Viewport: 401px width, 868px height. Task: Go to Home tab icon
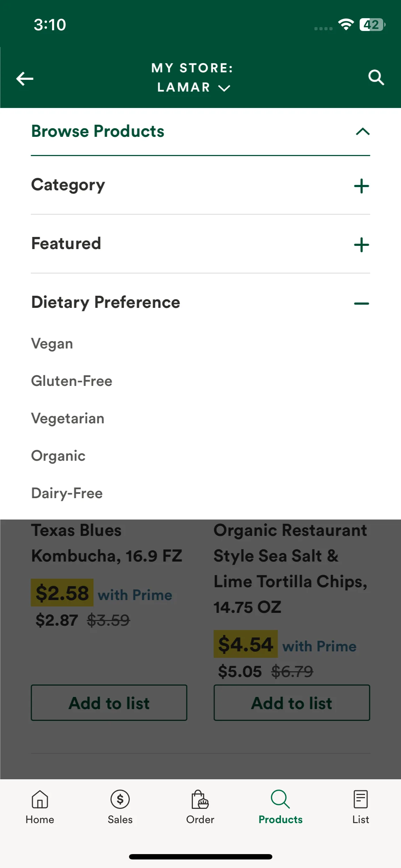(x=40, y=799)
